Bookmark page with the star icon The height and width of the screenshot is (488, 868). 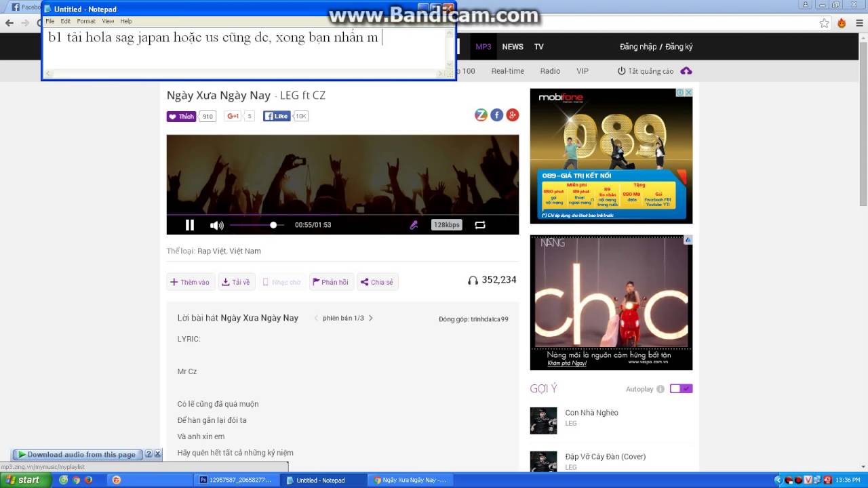[824, 23]
